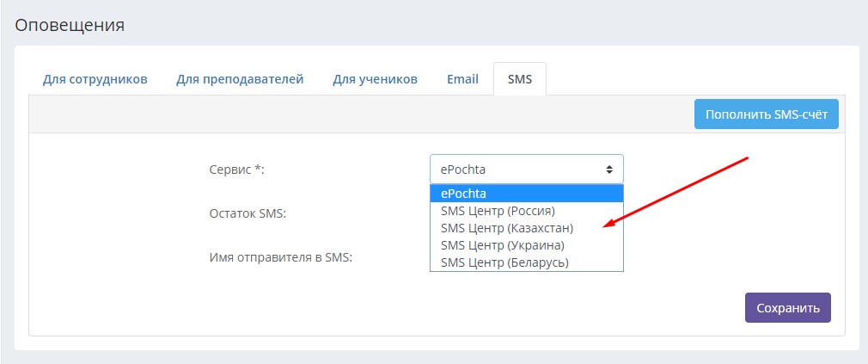Click the Имя отправителя в SMS label
Screen dimensions: 868x364
click(x=281, y=257)
